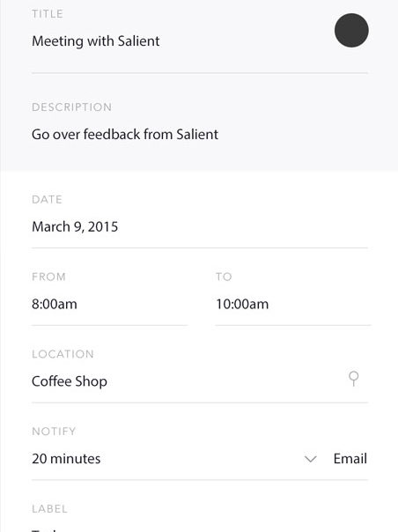Screen dimensions: 398x532
Task: Expand the notify chevron arrow
Action: pyautogui.click(x=311, y=459)
